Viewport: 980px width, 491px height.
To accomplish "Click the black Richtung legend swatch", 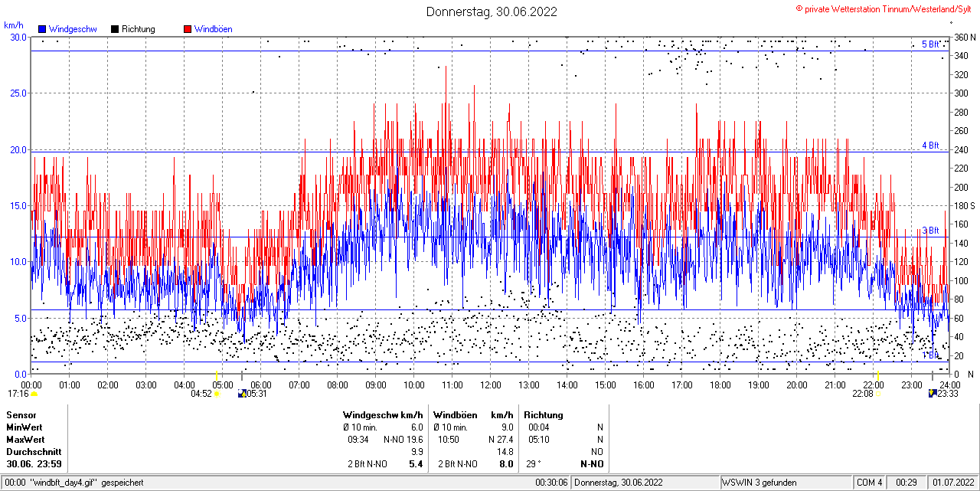I will (x=115, y=29).
